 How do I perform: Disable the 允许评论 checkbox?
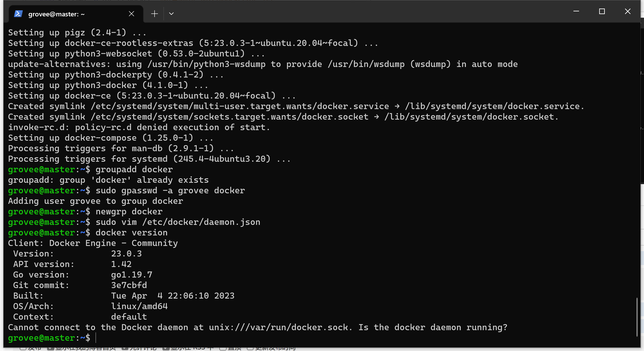point(125,349)
